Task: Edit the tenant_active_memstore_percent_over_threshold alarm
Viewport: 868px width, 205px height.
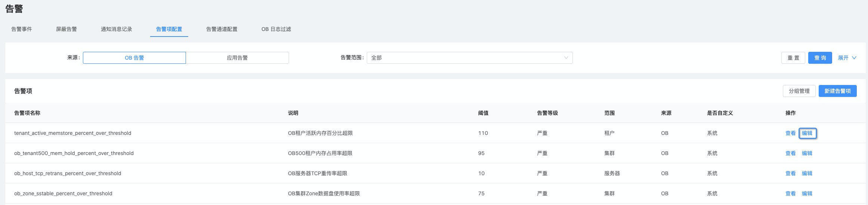Action: pos(807,133)
